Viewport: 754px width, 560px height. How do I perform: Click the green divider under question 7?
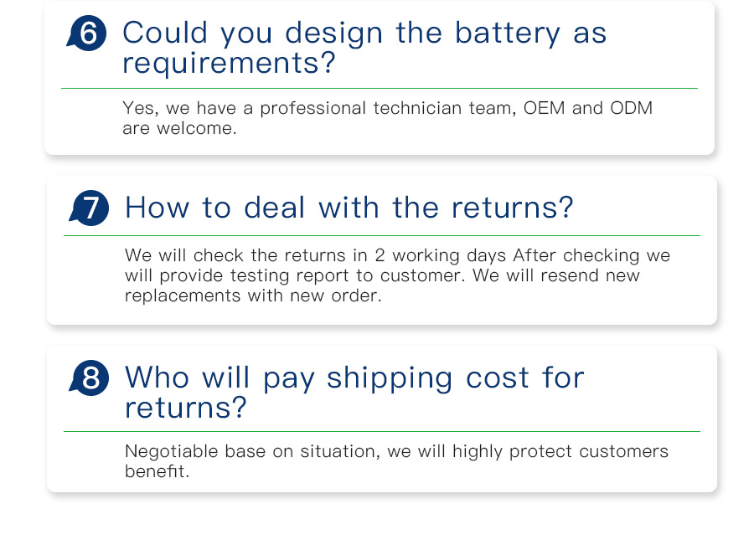coord(382,236)
